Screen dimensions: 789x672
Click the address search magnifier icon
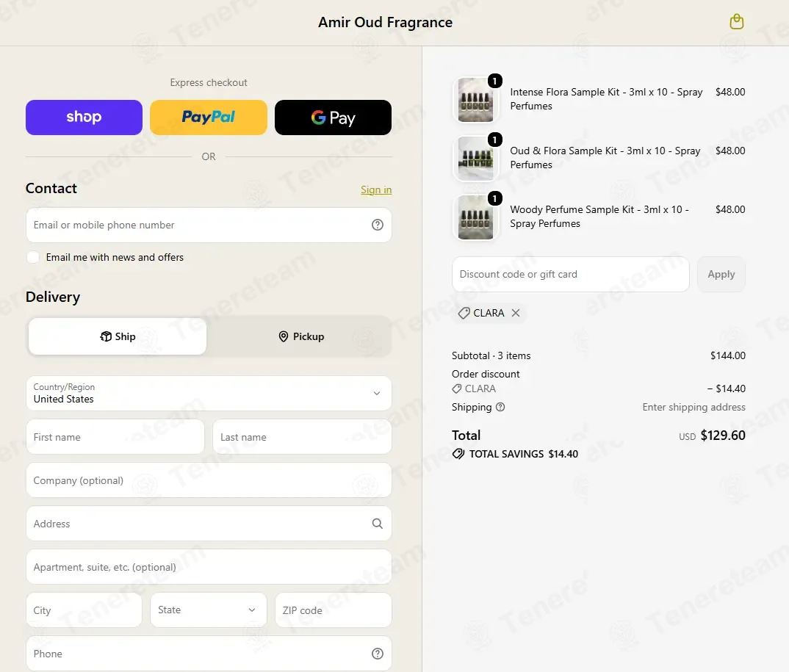(378, 524)
